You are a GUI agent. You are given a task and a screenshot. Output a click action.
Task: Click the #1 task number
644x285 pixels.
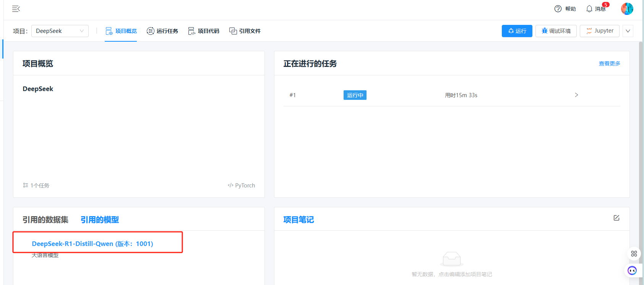click(x=292, y=95)
